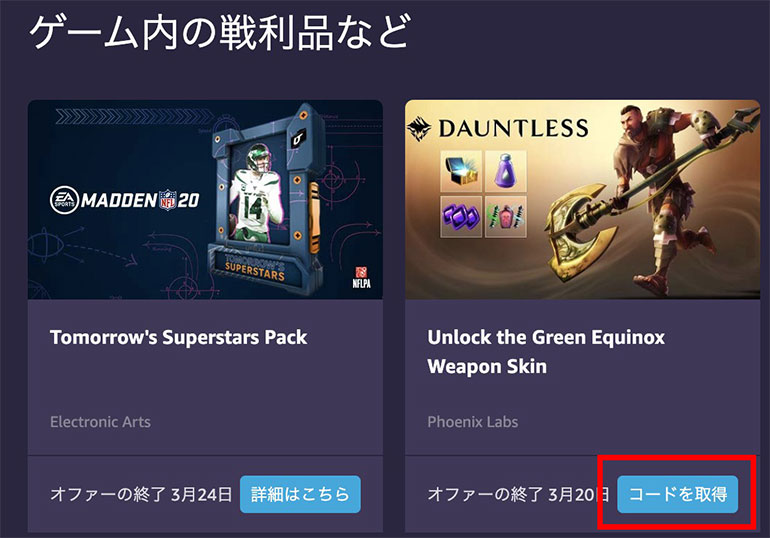Click the 詳細はこちら button
The width and height of the screenshot is (770, 538).
pyautogui.click(x=300, y=494)
